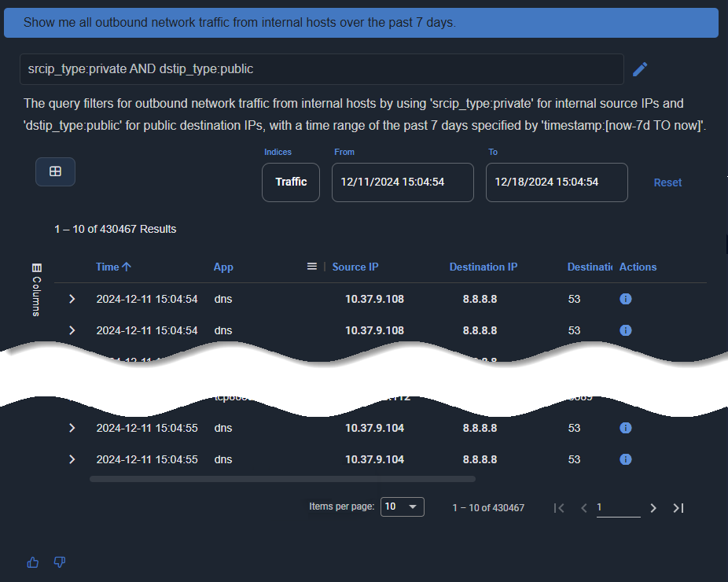
Task: Open the App column menu icon
Action: click(x=312, y=266)
